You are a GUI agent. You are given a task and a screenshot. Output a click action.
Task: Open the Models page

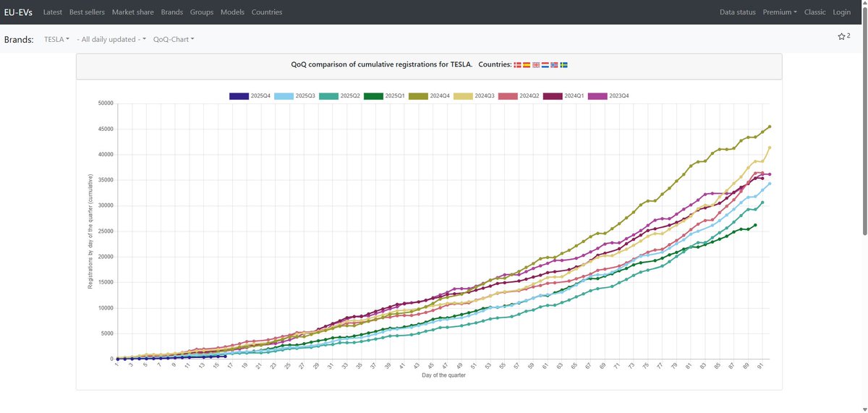point(232,12)
